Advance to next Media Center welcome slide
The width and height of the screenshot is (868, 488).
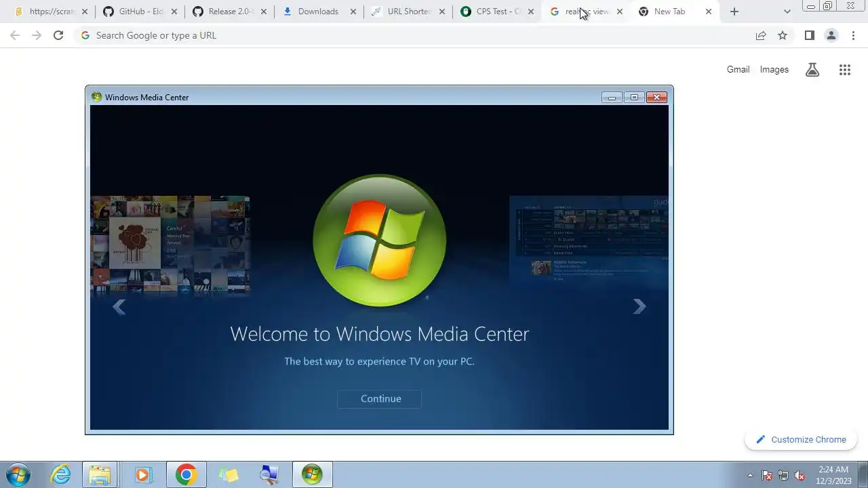click(x=639, y=307)
